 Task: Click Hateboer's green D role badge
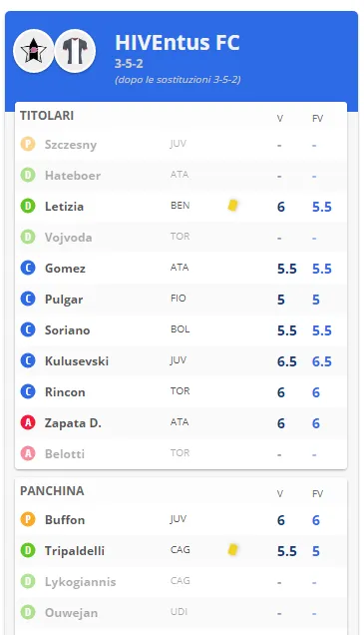tap(28, 176)
